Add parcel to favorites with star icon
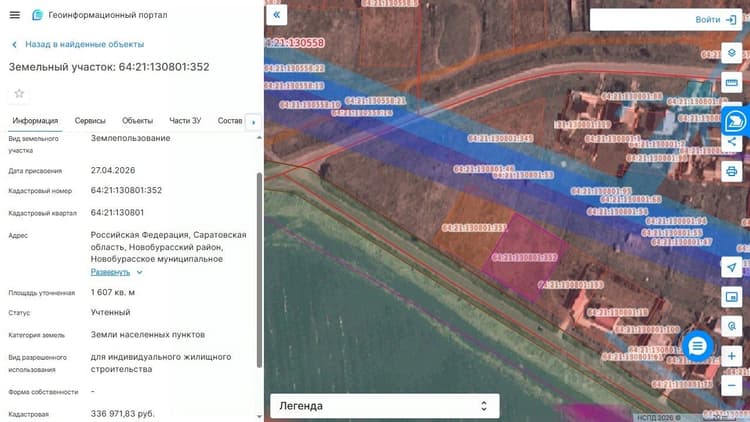The height and width of the screenshot is (422, 750). (x=19, y=93)
